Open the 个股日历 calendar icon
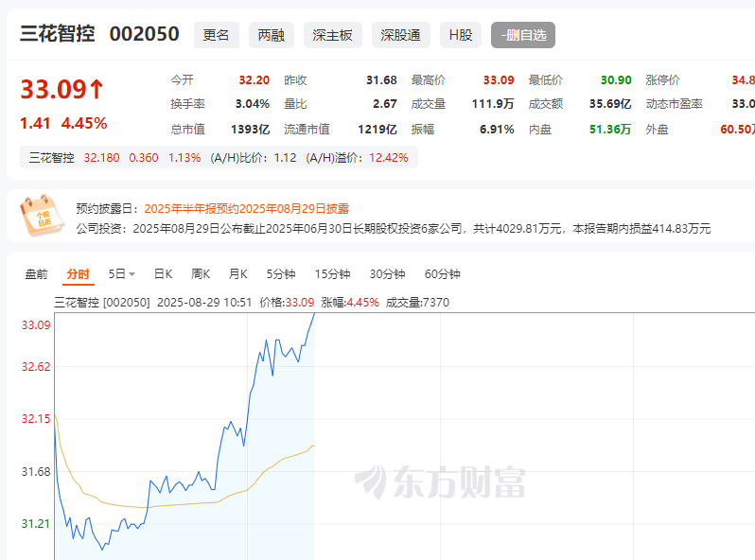 point(42,216)
